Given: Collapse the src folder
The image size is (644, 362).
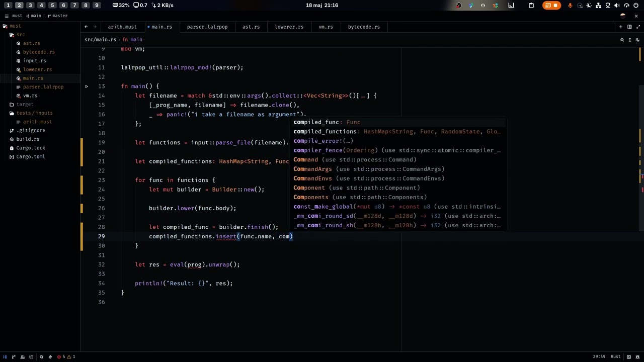Looking at the screenshot, I should (20, 35).
